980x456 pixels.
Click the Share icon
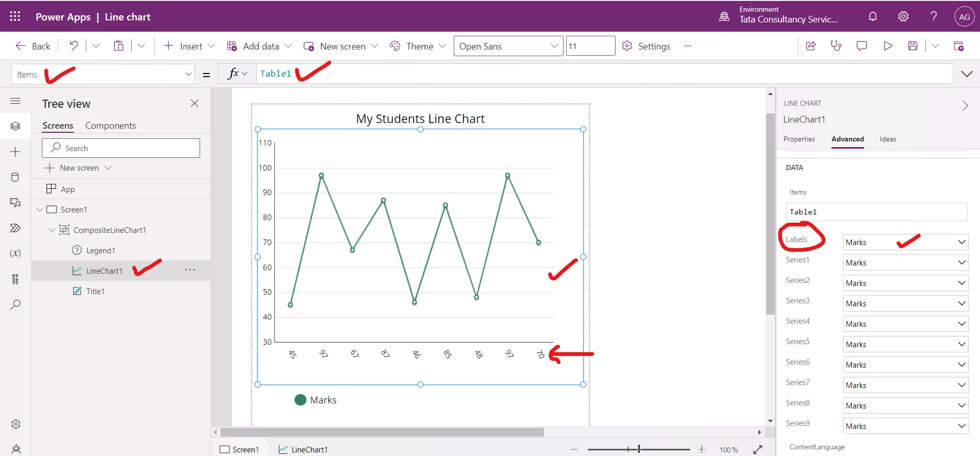pos(811,46)
